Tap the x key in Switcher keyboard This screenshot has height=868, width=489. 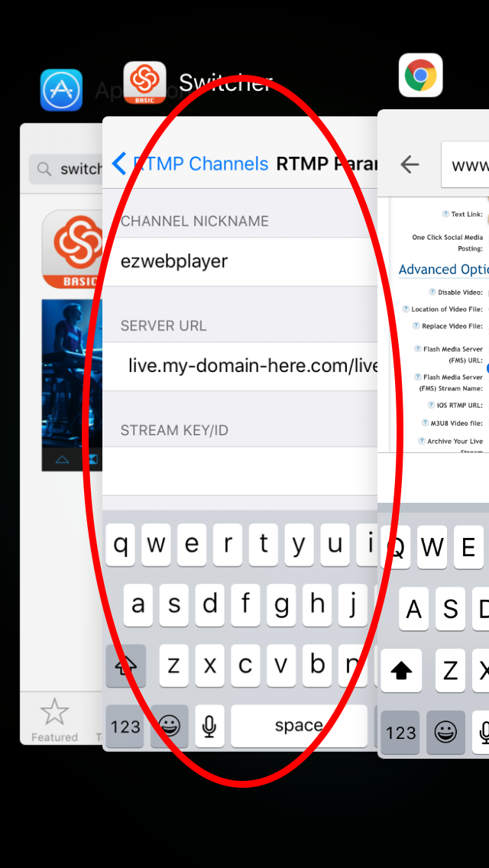(210, 666)
